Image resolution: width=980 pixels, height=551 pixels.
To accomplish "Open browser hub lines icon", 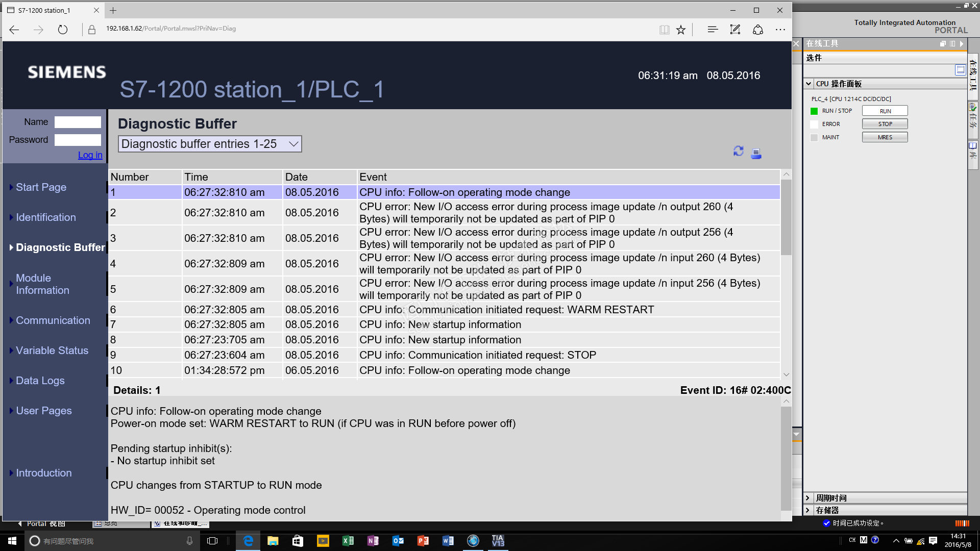I will tap(713, 30).
